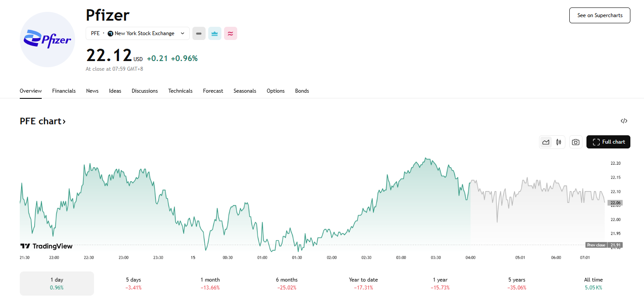Click the pink approximately-equal badge icon
Image resolution: width=644 pixels, height=300 pixels.
coord(231,33)
